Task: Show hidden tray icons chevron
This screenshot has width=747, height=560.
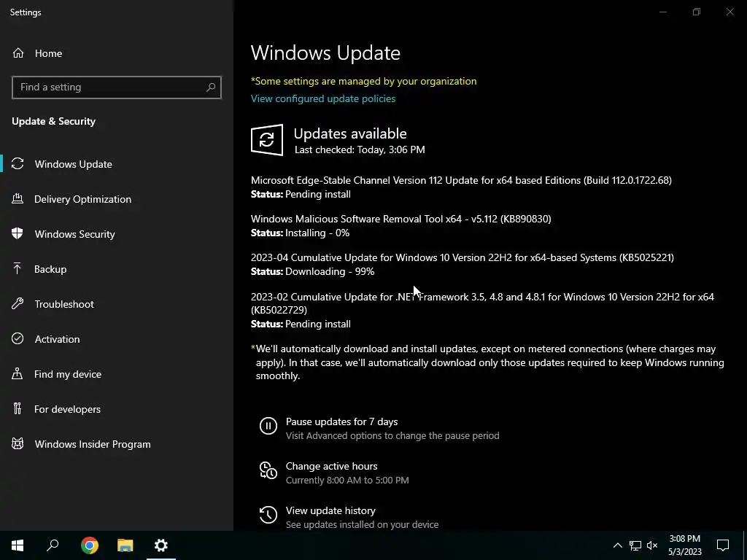Action: click(x=617, y=545)
